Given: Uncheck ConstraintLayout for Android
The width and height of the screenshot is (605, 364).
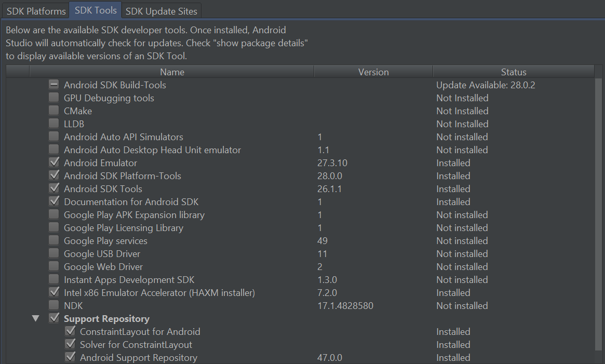Looking at the screenshot, I should coord(70,331).
